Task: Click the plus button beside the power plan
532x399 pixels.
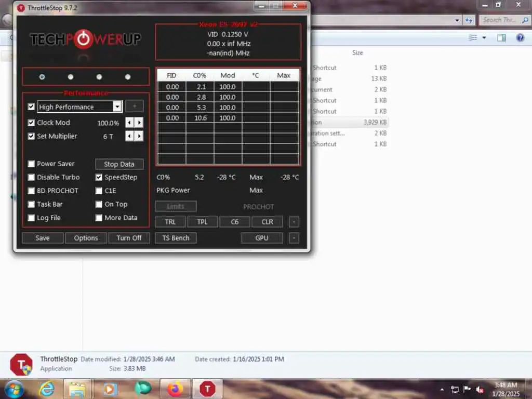Action: (135, 106)
